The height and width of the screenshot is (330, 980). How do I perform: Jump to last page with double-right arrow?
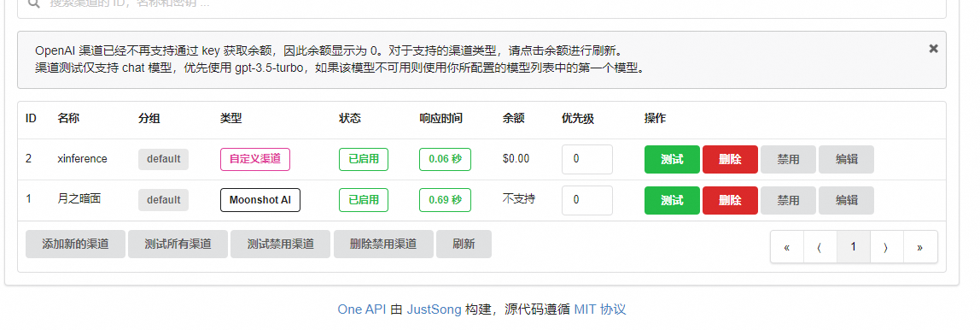[x=920, y=247]
